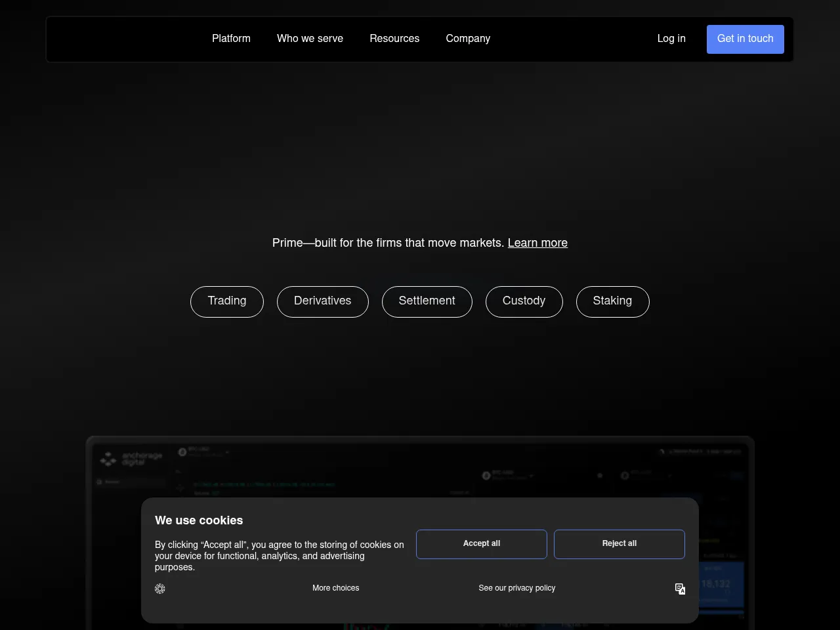This screenshot has width=840, height=630.
Task: Select the Staking category pill
Action: click(x=612, y=301)
